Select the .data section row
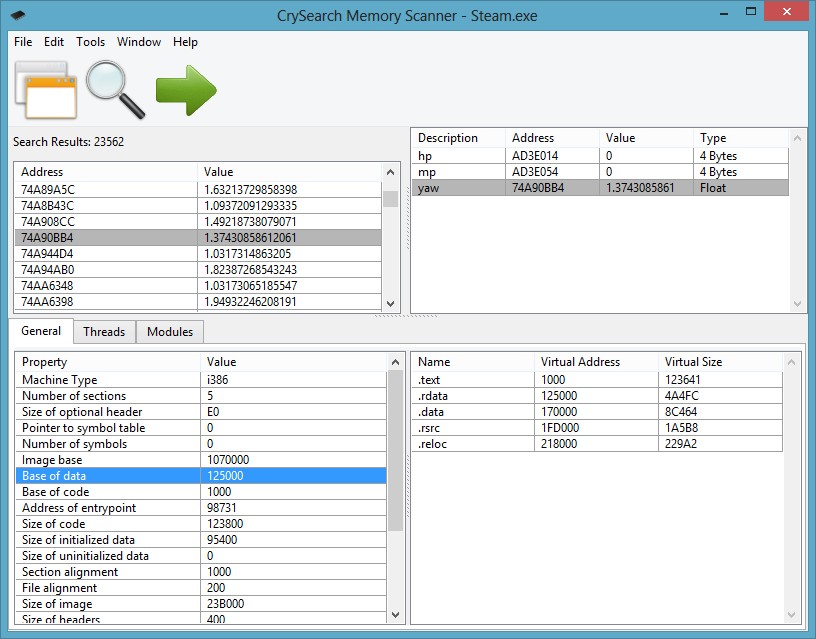This screenshot has width=816, height=639. click(597, 412)
